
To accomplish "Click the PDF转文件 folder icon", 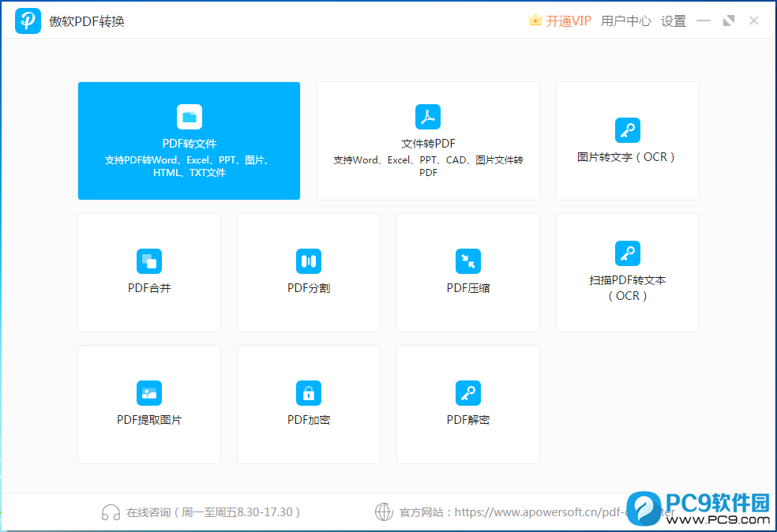I will [190, 116].
